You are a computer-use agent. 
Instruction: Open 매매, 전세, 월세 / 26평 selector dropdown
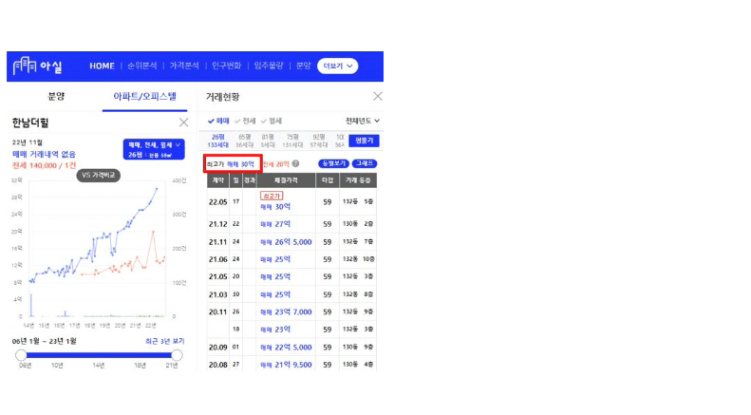coord(155,149)
